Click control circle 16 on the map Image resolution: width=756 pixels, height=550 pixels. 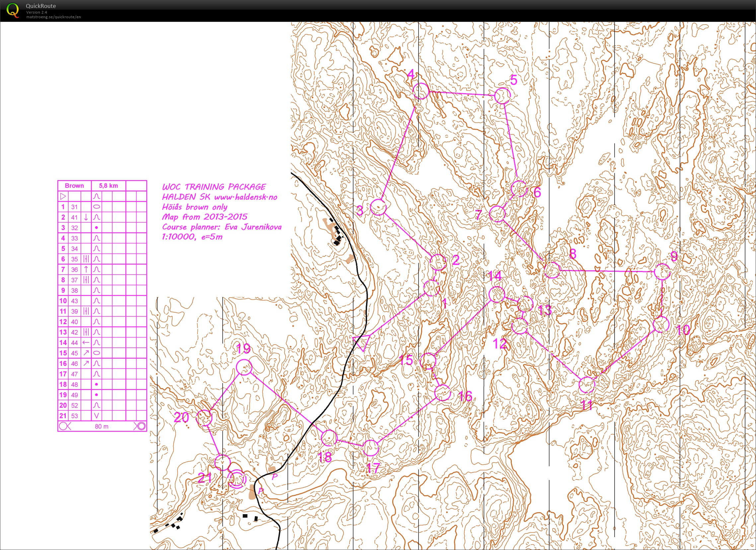coord(443,393)
